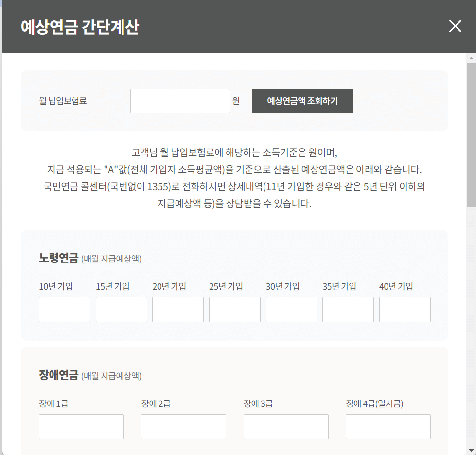This screenshot has width=476, height=455.
Task: Click the 40년 가입 label
Action: tap(396, 286)
